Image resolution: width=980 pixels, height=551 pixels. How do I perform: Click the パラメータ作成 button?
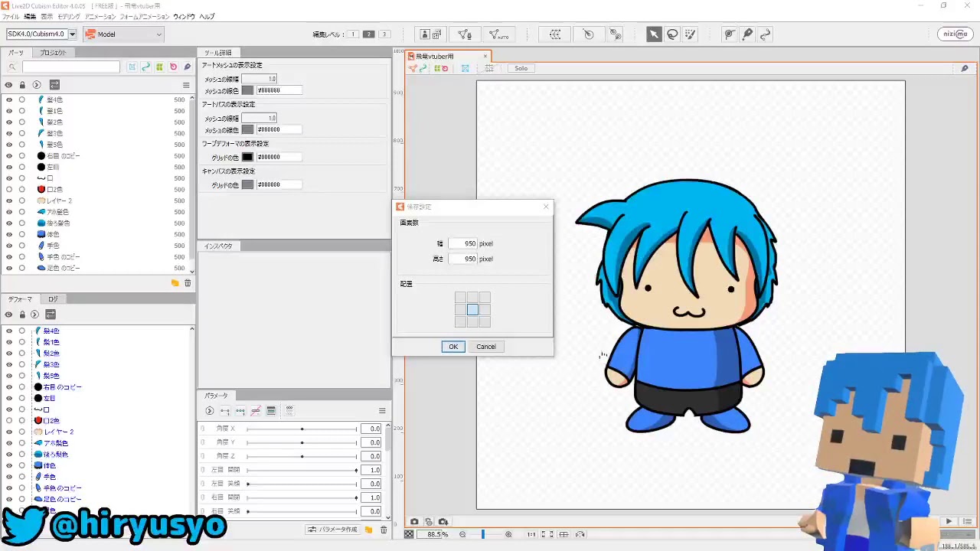[333, 530]
